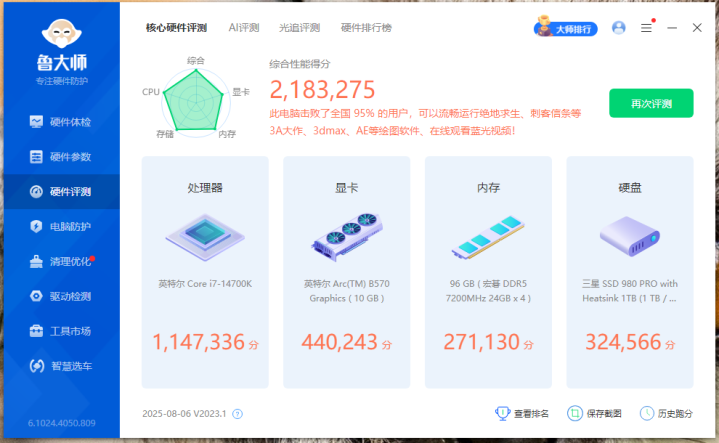Click the memory stick illustration
719x443 pixels.
[x=488, y=237]
